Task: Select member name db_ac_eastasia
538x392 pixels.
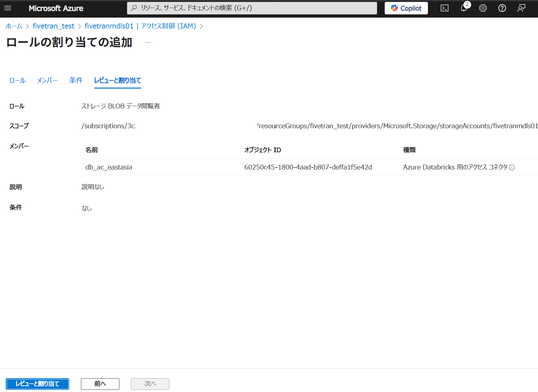Action: (109, 167)
